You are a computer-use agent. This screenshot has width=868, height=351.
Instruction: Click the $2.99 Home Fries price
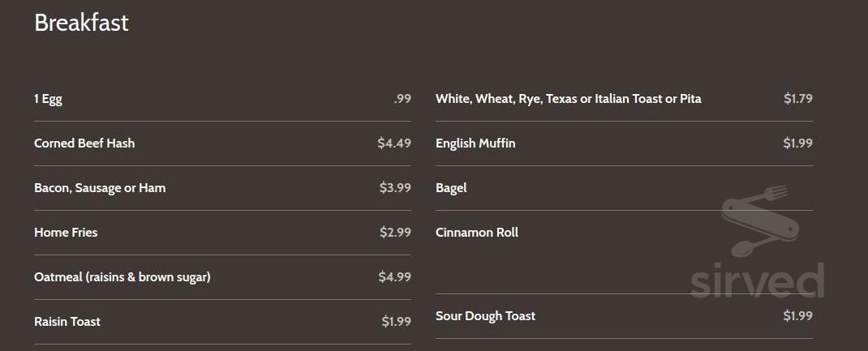point(395,233)
